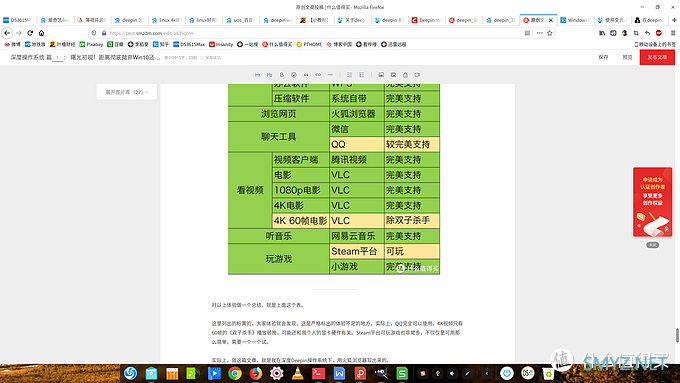Apply H2 heading in editor toolbar

click(x=270, y=75)
